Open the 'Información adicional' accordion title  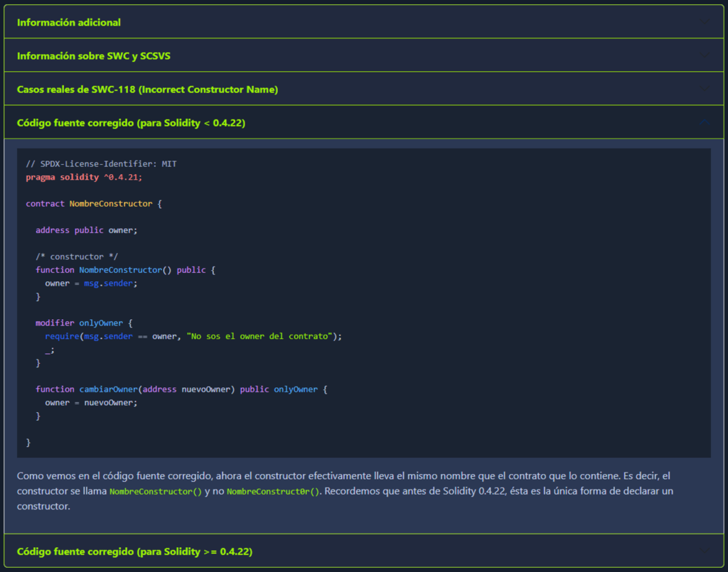pos(69,22)
